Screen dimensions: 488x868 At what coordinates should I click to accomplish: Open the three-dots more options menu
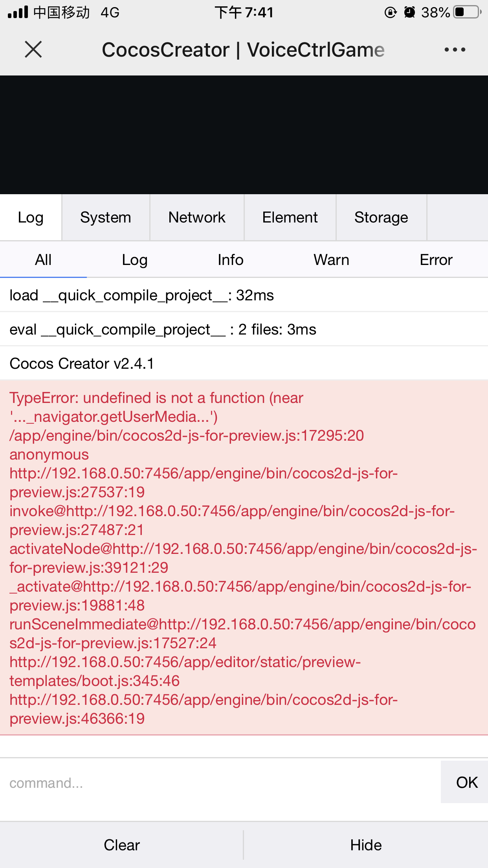click(x=455, y=50)
